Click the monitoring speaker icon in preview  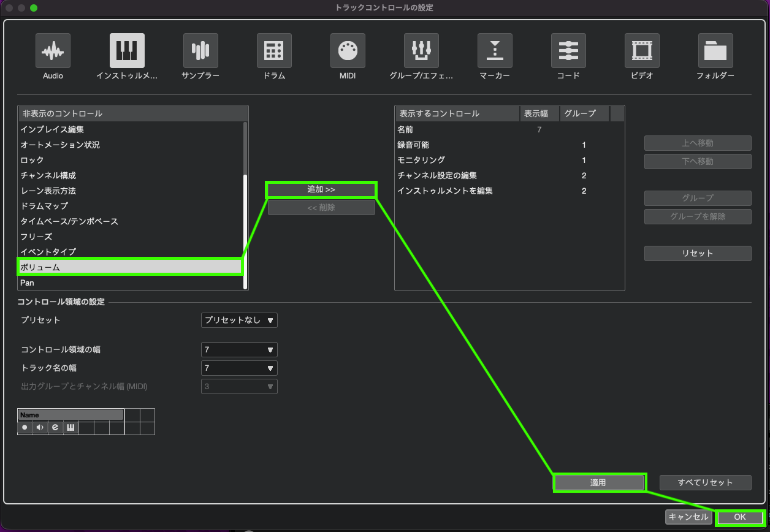(40, 427)
